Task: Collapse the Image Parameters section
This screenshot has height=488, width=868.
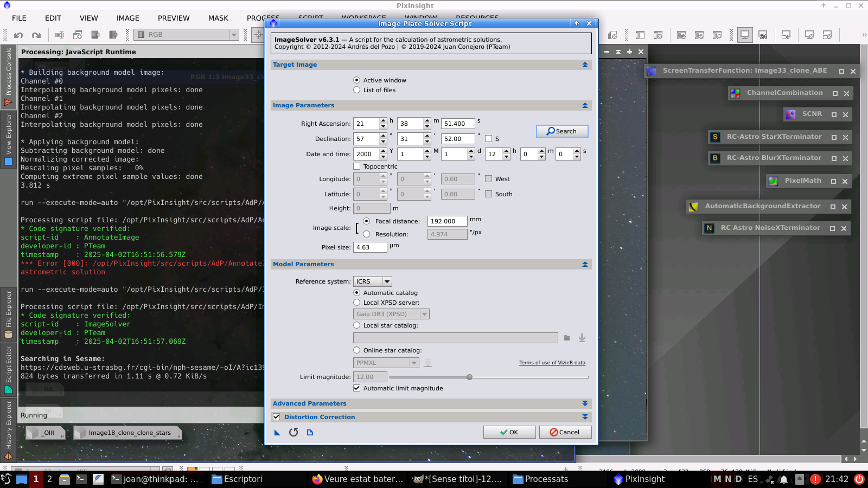Action: click(x=585, y=106)
